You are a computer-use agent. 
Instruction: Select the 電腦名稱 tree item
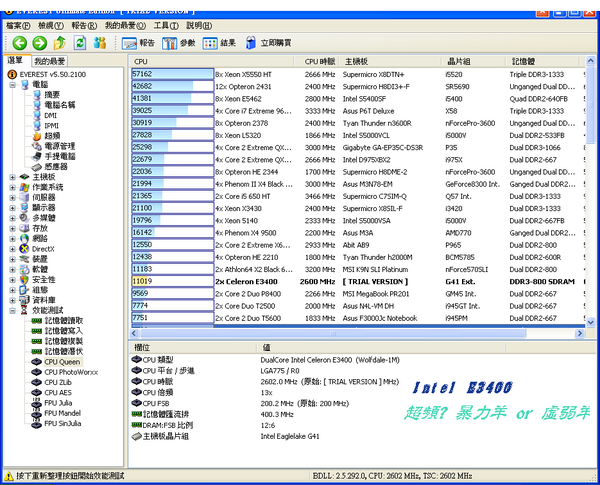(60, 105)
